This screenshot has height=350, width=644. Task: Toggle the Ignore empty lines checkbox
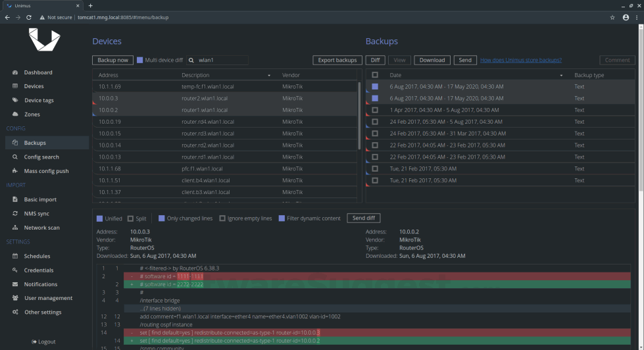(222, 218)
